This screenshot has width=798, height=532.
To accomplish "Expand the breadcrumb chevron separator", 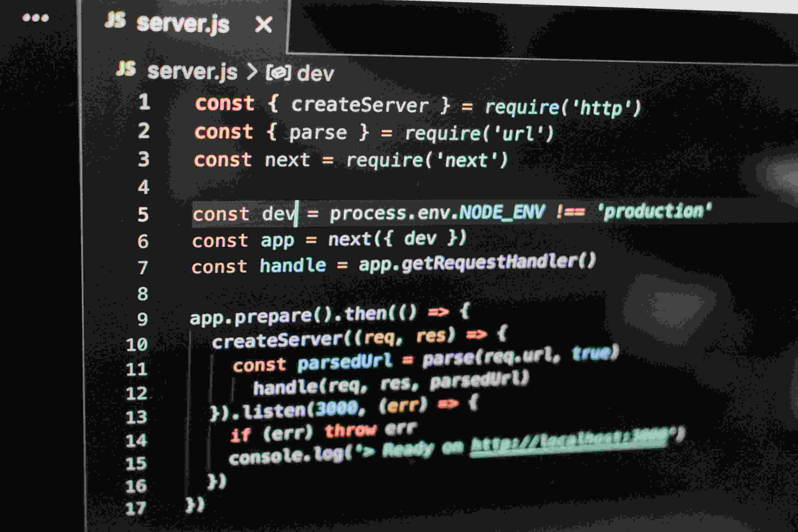I will pos(252,71).
